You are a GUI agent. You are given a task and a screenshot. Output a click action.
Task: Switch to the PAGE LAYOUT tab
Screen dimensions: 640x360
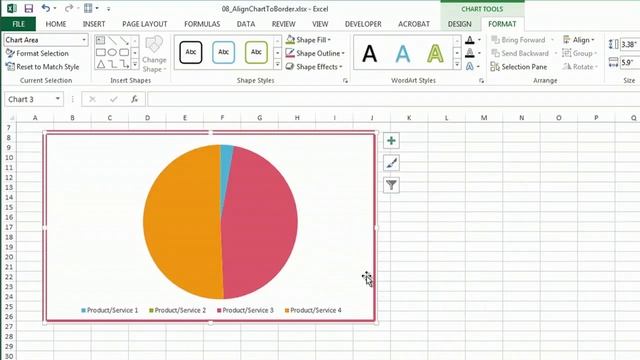point(144,24)
